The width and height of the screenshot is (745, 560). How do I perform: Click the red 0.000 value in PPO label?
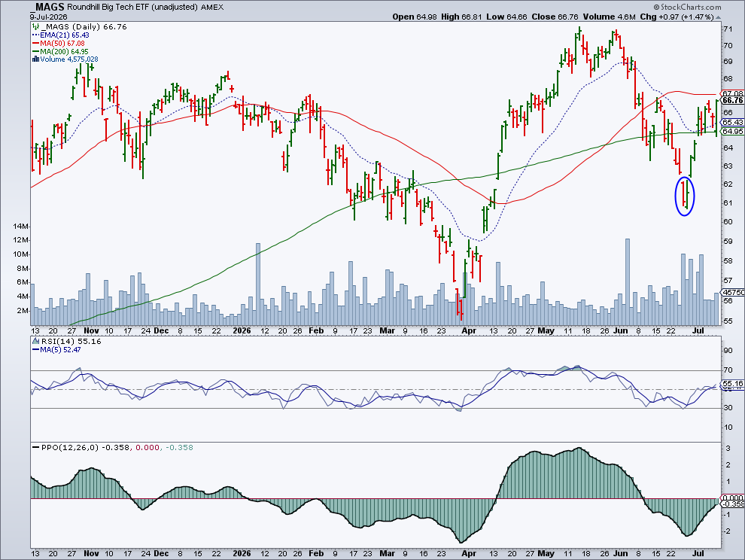point(147,447)
